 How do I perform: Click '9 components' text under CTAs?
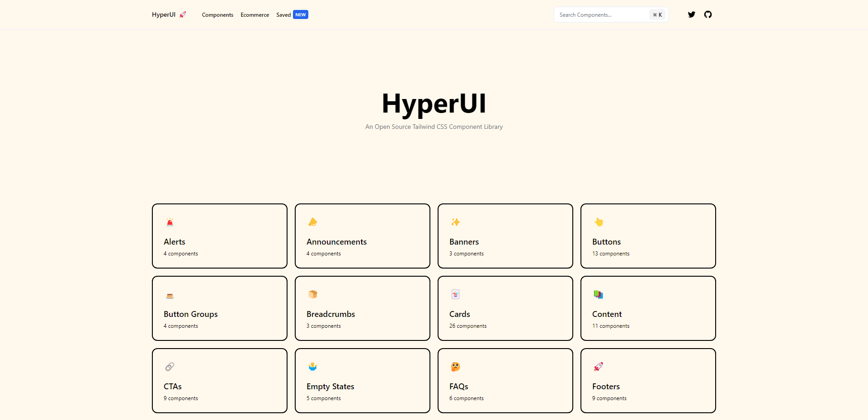(x=180, y=398)
